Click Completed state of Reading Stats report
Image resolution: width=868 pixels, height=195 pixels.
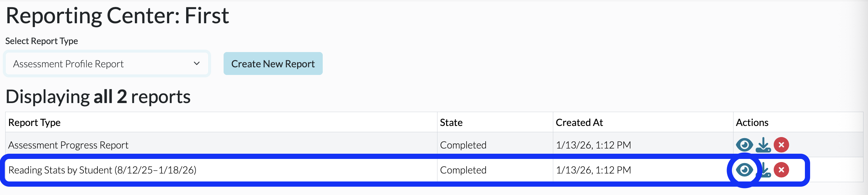(463, 170)
